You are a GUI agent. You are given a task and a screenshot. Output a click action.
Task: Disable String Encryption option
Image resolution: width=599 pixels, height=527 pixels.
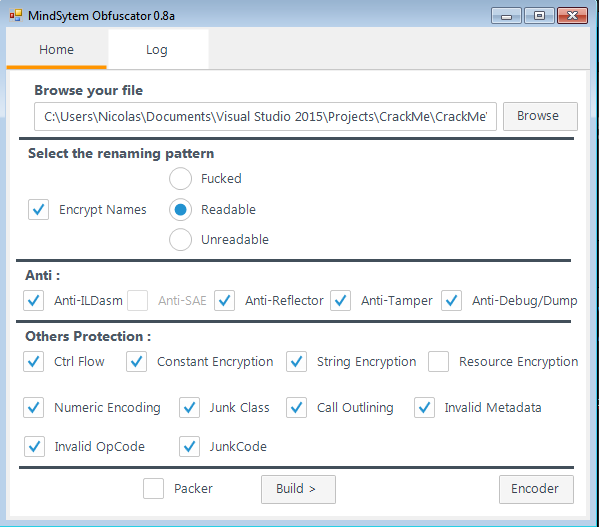pos(296,362)
